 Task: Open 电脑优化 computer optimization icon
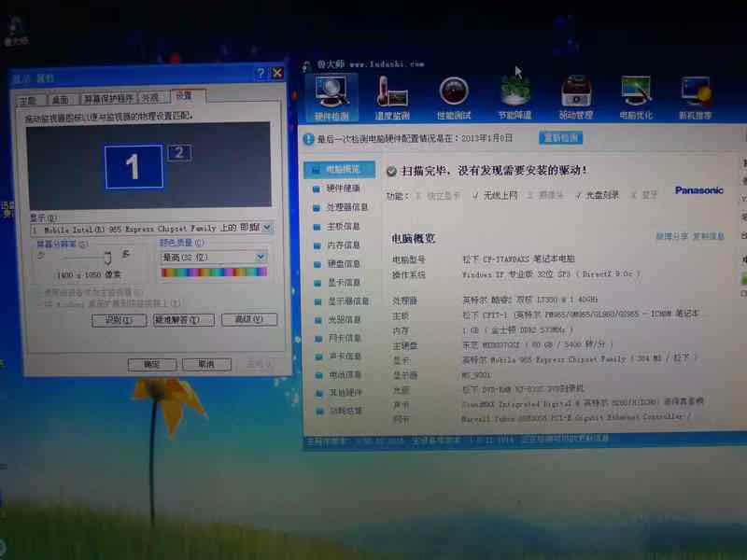636,96
